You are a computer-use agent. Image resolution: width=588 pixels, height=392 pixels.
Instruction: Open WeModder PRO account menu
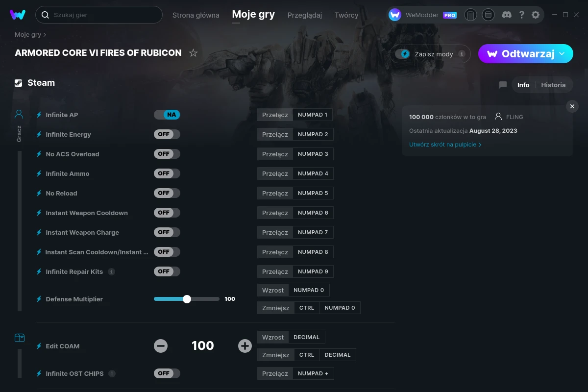[x=423, y=15]
